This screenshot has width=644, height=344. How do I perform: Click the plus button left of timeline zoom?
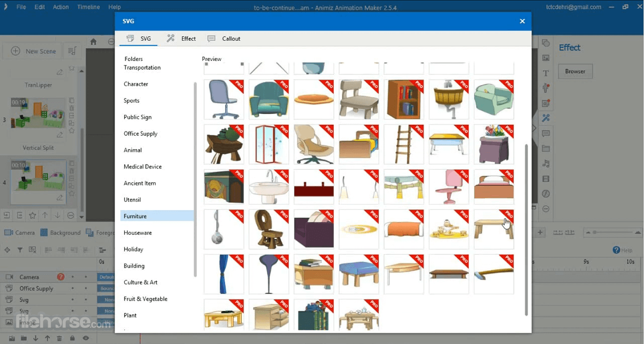pyautogui.click(x=540, y=232)
